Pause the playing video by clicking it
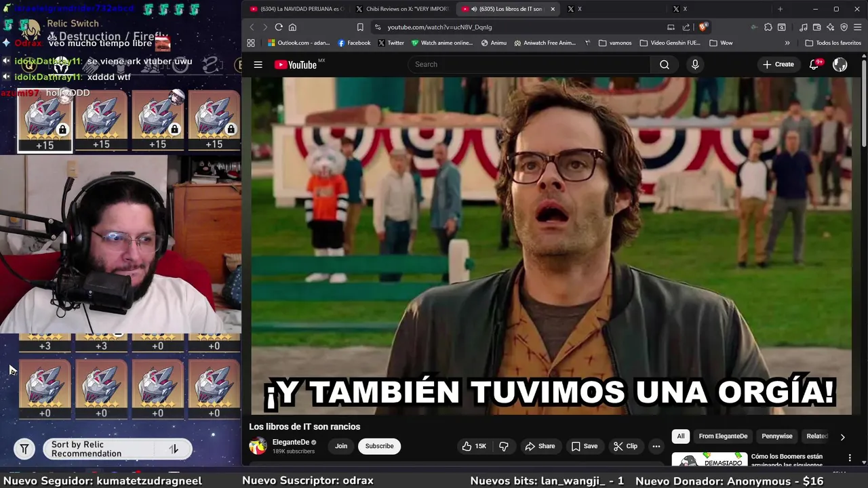Image resolution: width=868 pixels, height=488 pixels. coord(551,245)
